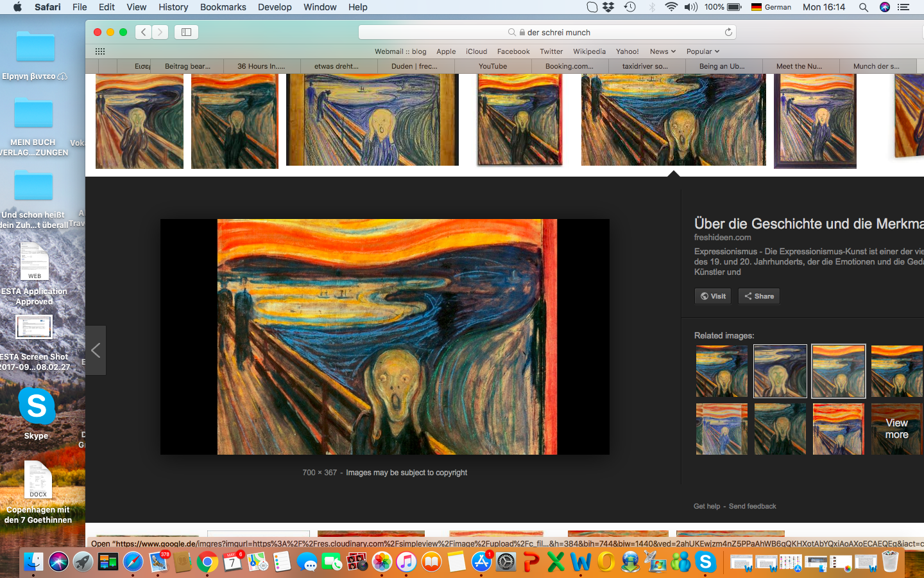Open Messages from the Dock

pos(307,562)
